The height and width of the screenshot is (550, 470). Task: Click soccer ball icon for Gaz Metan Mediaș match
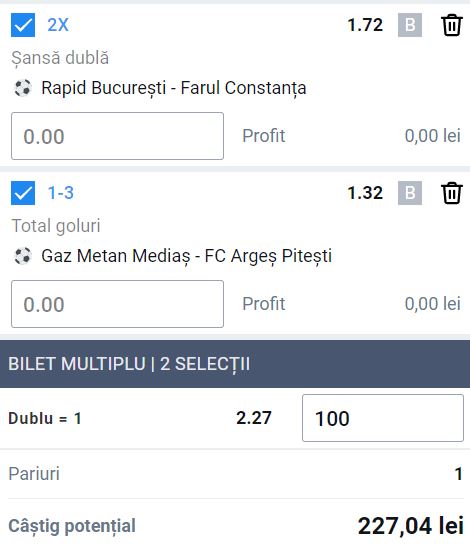click(23, 256)
